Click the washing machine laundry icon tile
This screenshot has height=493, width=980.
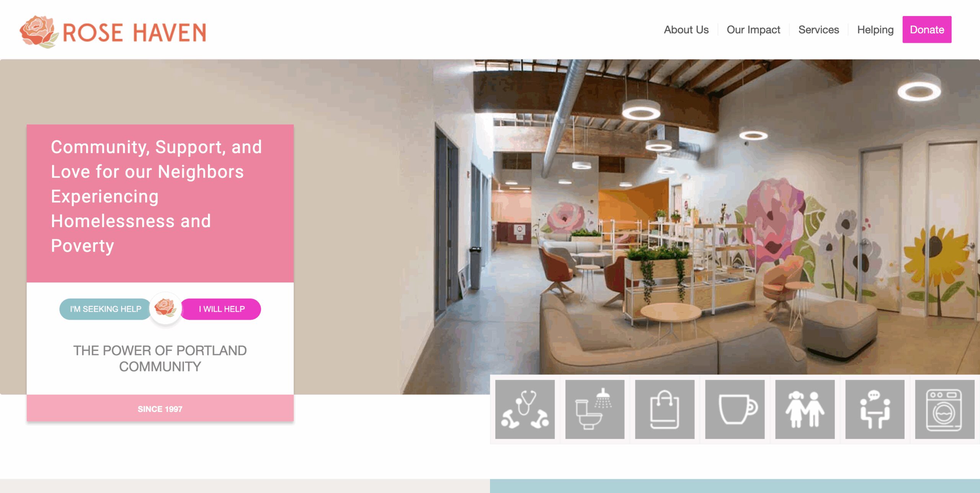pos(945,409)
